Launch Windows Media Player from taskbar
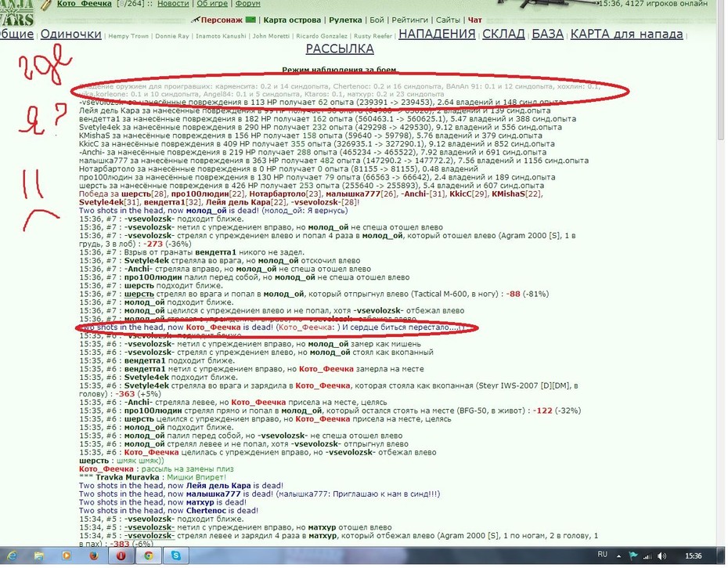Image resolution: width=728 pixels, height=568 pixels. click(67, 555)
